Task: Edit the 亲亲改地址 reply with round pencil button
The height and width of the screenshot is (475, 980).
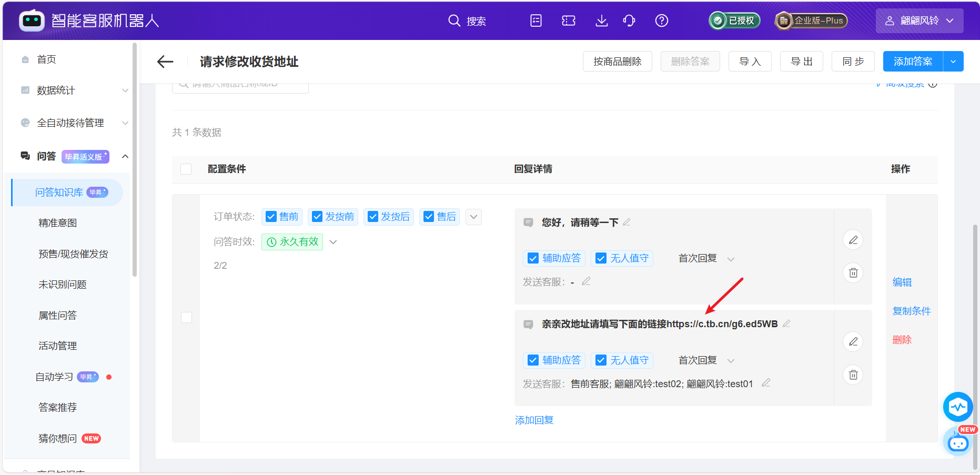Action: pos(853,341)
